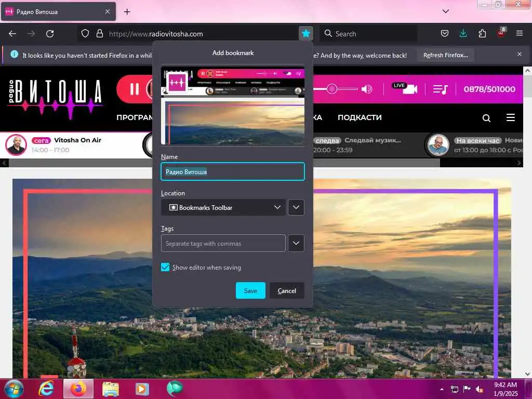Image resolution: width=532 pixels, height=399 pixels.
Task: Open the ПОДКАСТИ menu item
Action: (x=360, y=117)
